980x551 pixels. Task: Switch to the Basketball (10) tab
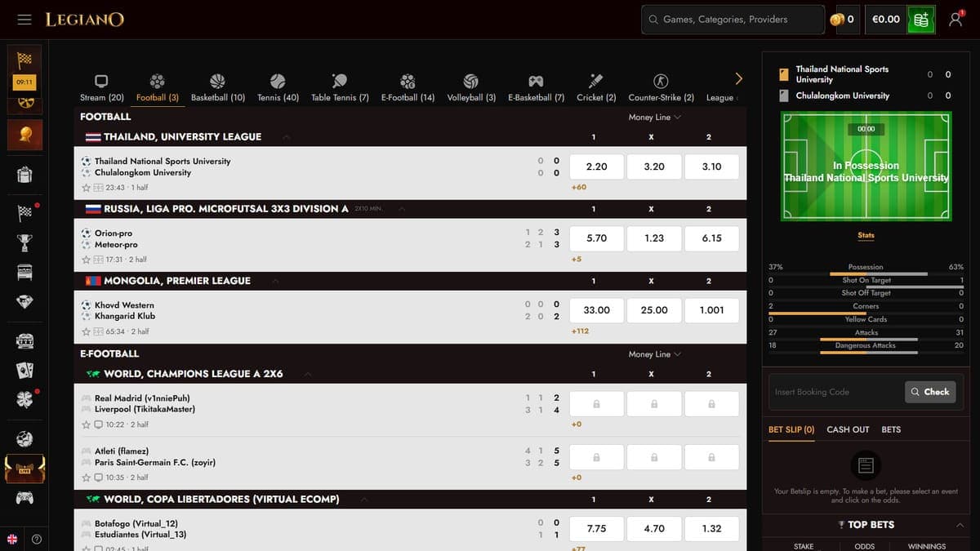218,87
